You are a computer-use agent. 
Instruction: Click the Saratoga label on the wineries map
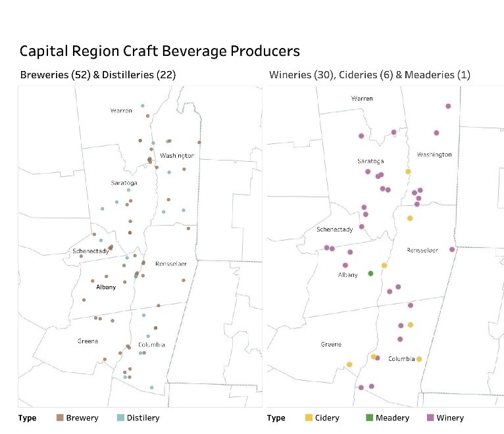[371, 161]
